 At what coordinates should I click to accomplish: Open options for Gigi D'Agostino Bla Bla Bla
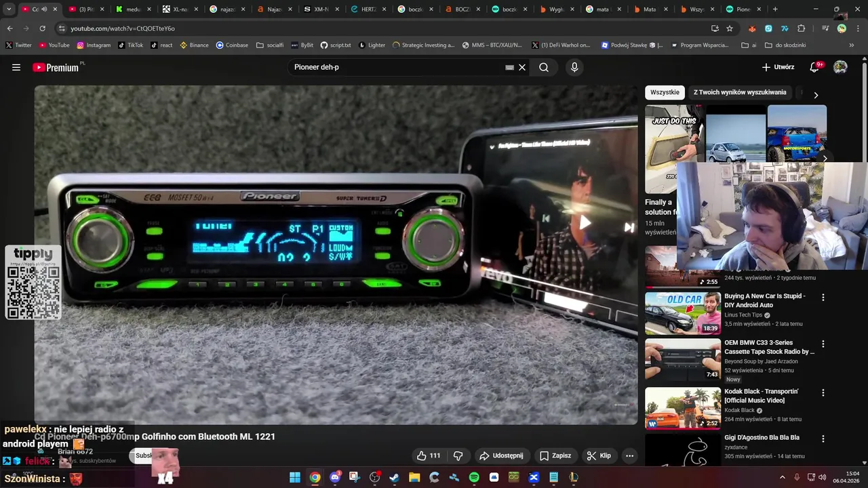pos(823,439)
